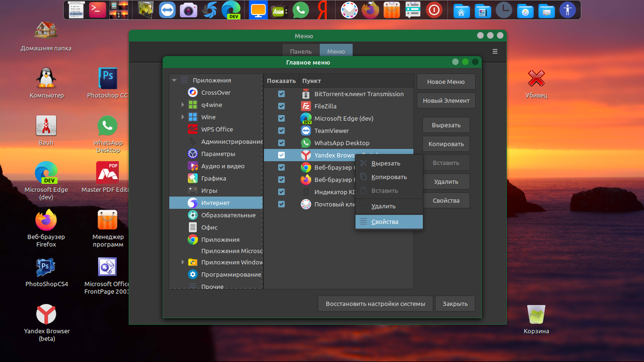Select the Компьютер desktop icon
Viewport: 644px width, 362px height.
tap(47, 84)
